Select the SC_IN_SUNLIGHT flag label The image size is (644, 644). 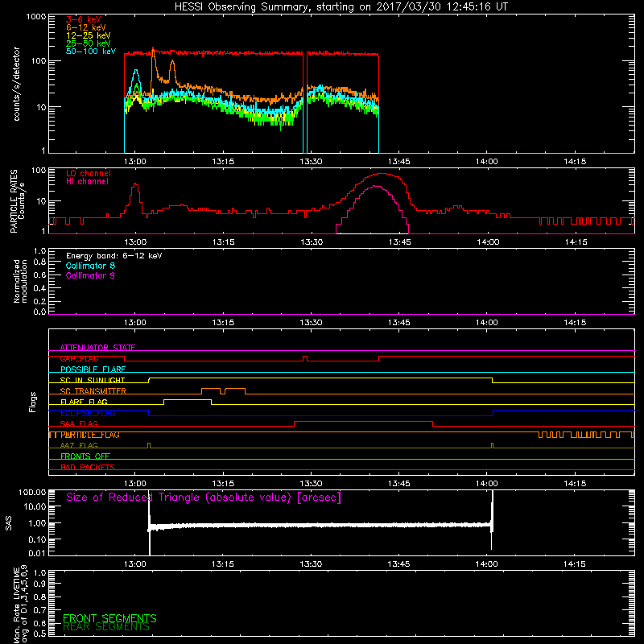[93, 380]
